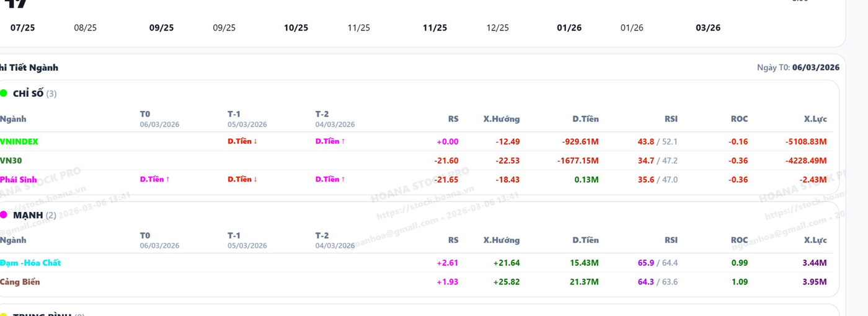This screenshot has height=316, width=868.
Task: Click Phái Sinh's red D.Tiền ↓ indicator under T-1
Action: point(242,179)
